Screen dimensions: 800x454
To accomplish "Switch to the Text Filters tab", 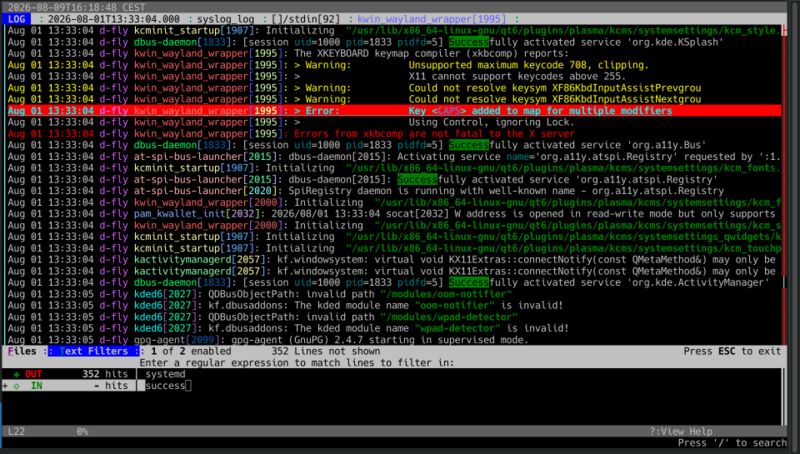I will pos(93,351).
